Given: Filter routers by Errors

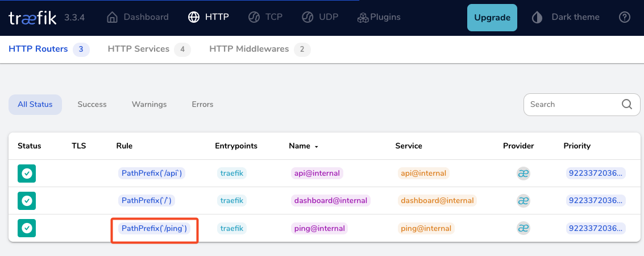Looking at the screenshot, I should (x=202, y=104).
